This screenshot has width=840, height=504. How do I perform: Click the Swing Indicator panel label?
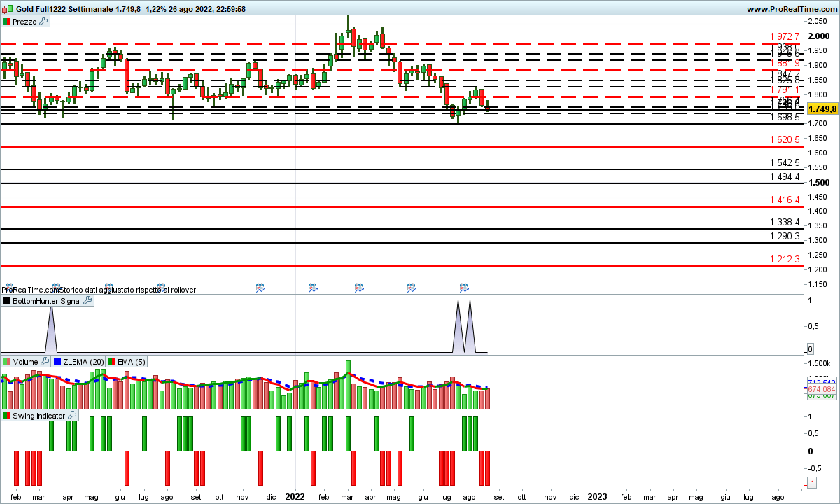pos(39,416)
